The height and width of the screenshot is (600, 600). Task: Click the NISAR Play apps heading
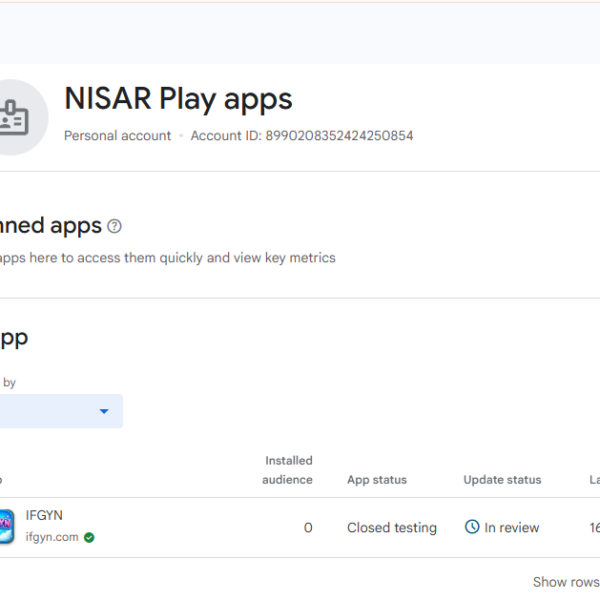point(178,99)
